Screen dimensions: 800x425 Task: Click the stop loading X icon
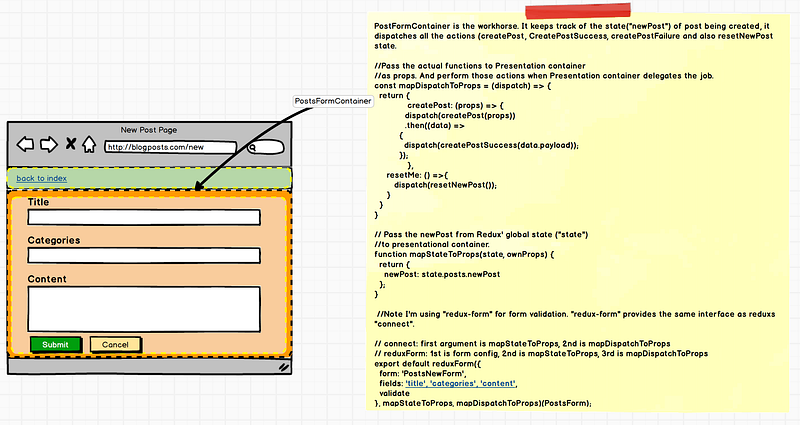[x=70, y=144]
